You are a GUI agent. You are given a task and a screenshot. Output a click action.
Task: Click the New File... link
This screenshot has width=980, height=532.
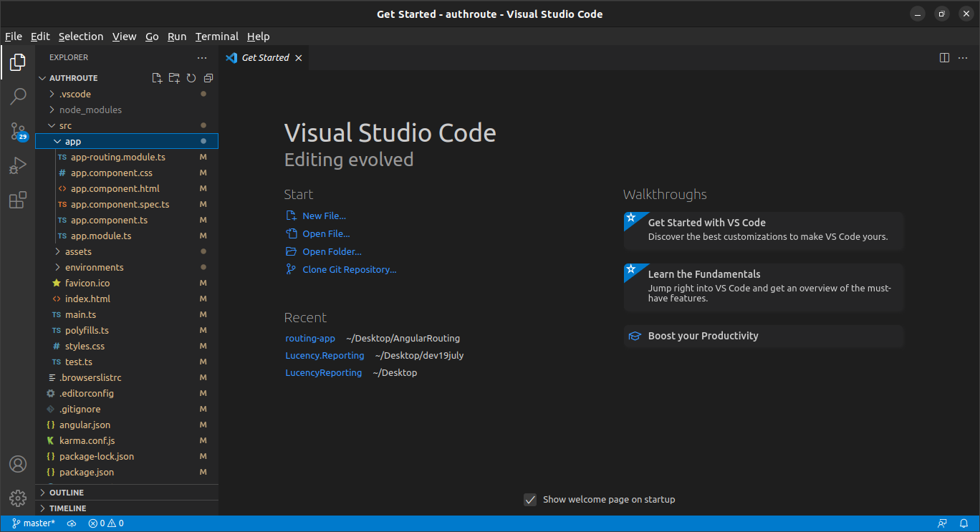324,216
